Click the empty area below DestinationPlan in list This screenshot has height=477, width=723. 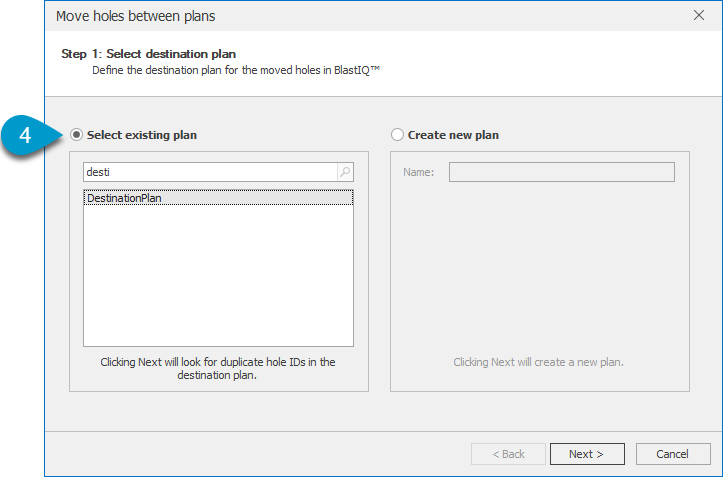click(218, 275)
